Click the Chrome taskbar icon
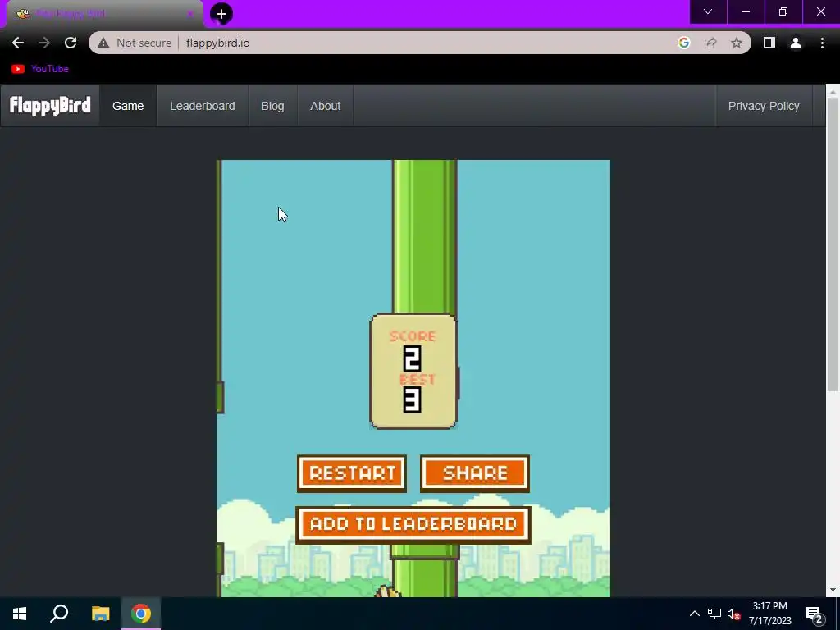 141,614
